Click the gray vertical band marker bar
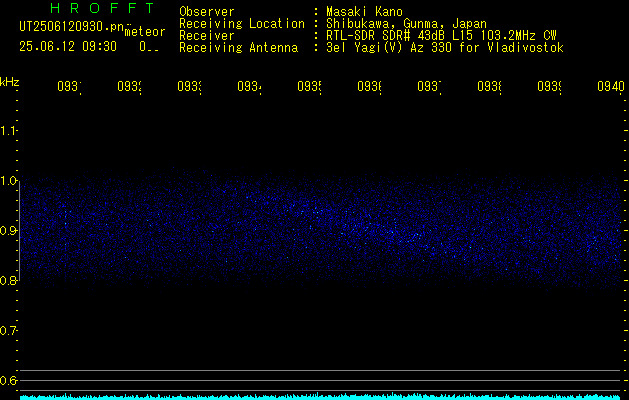This screenshot has height=400, width=629. point(19,231)
